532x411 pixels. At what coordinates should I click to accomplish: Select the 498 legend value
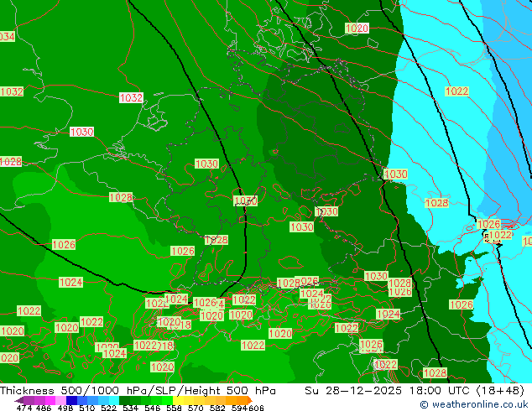65,408
